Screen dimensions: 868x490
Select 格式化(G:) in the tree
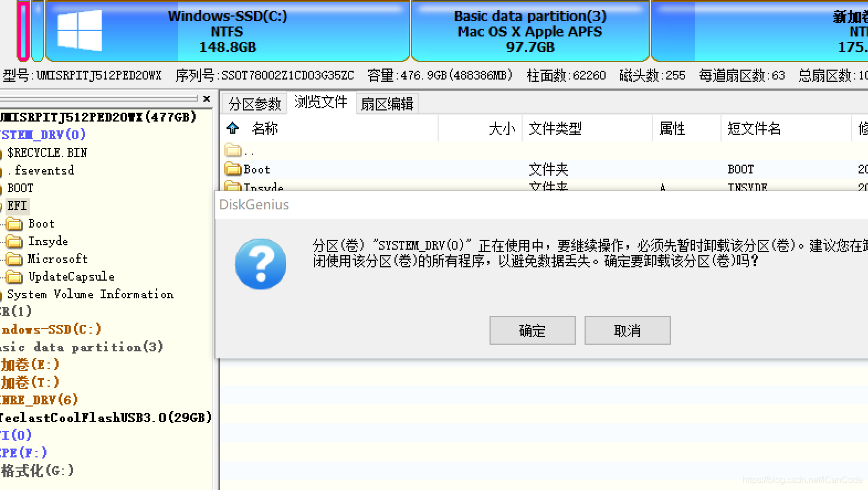click(x=37, y=471)
